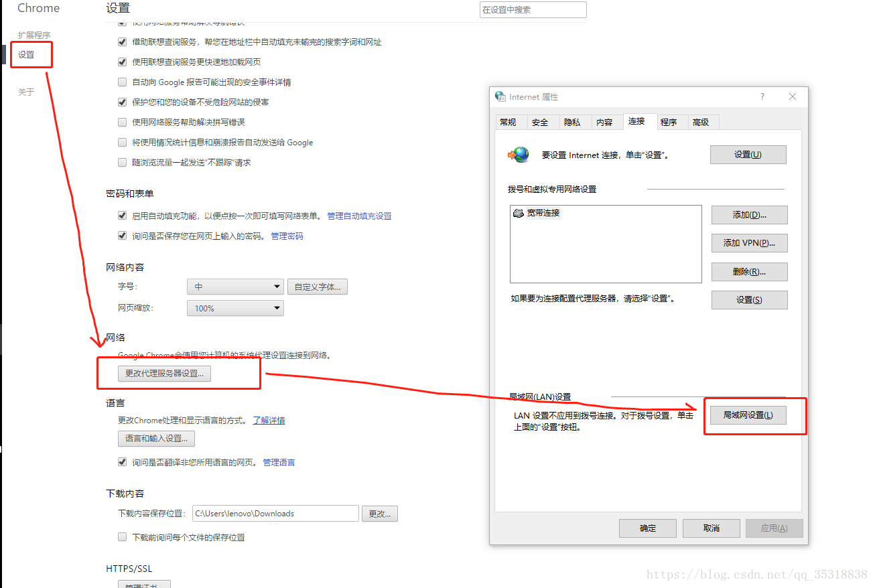
Task: Toggle 询问是否翻译非您所用语言的网页
Action: 122,462
